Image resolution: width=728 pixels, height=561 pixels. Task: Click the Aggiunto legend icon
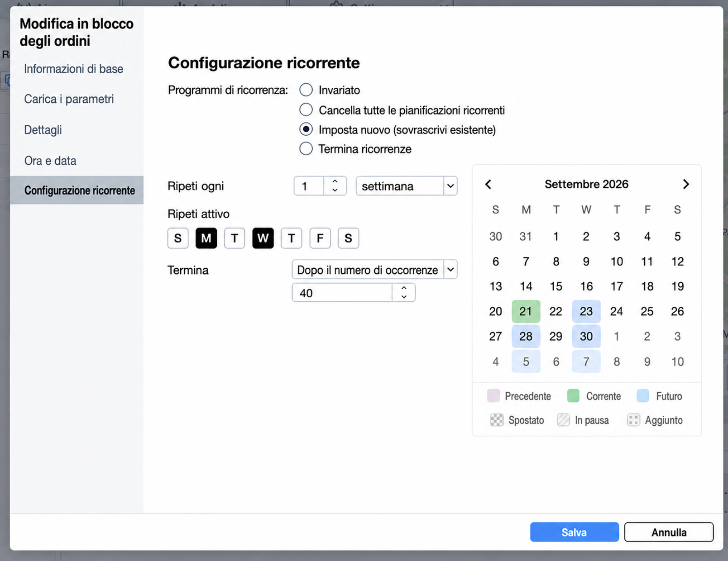point(633,420)
